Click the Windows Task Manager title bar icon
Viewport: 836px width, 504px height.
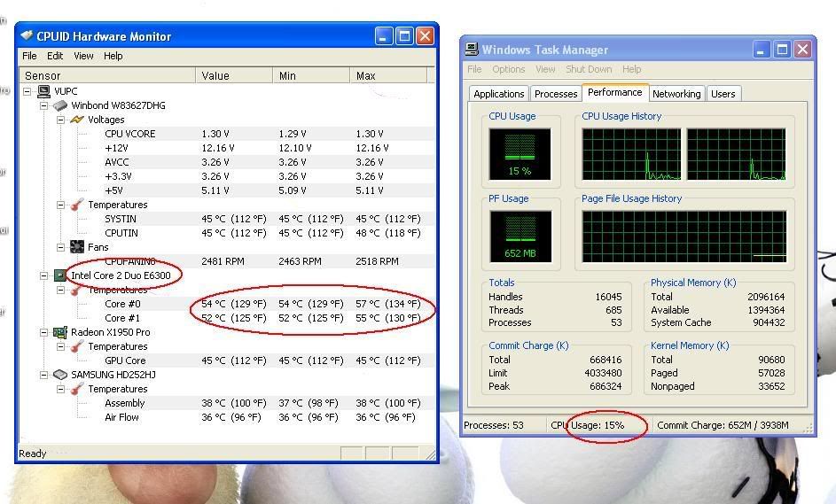coord(472,49)
